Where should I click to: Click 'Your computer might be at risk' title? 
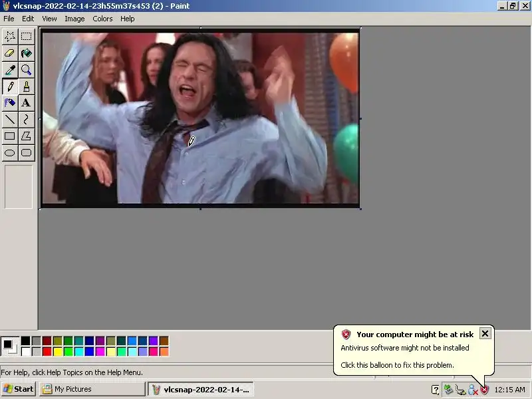click(x=415, y=334)
